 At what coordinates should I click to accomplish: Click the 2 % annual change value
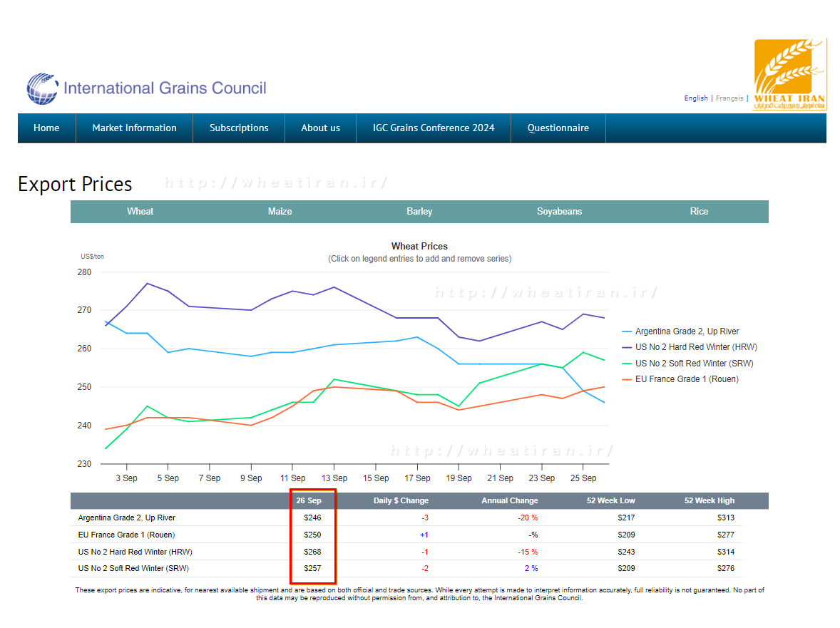click(x=531, y=569)
